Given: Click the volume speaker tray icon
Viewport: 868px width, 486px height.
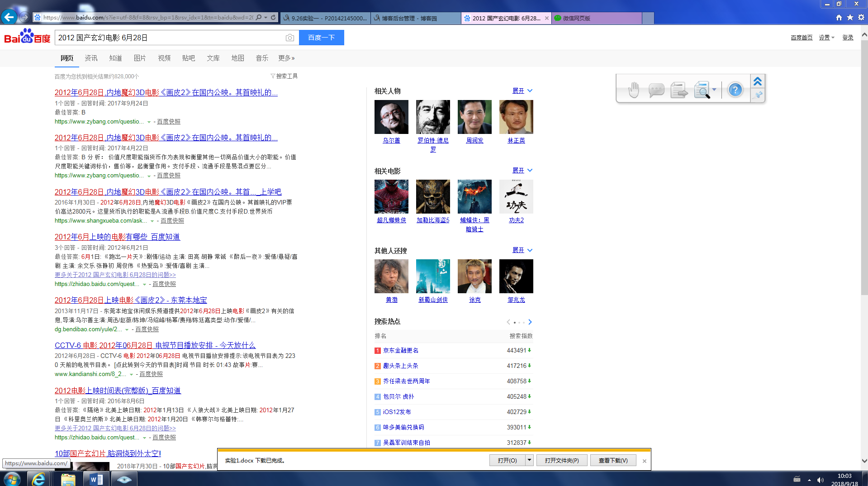Looking at the screenshot, I should coord(821,480).
